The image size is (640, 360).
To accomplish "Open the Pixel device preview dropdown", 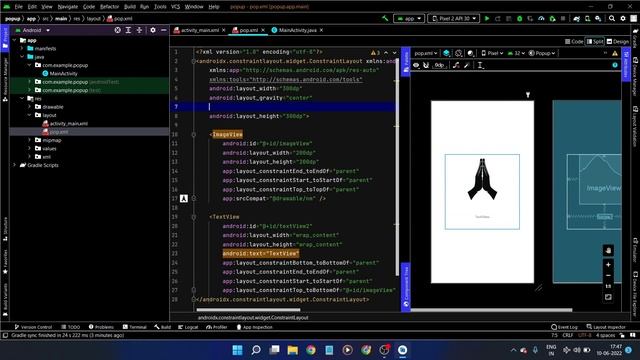I will 492,53.
